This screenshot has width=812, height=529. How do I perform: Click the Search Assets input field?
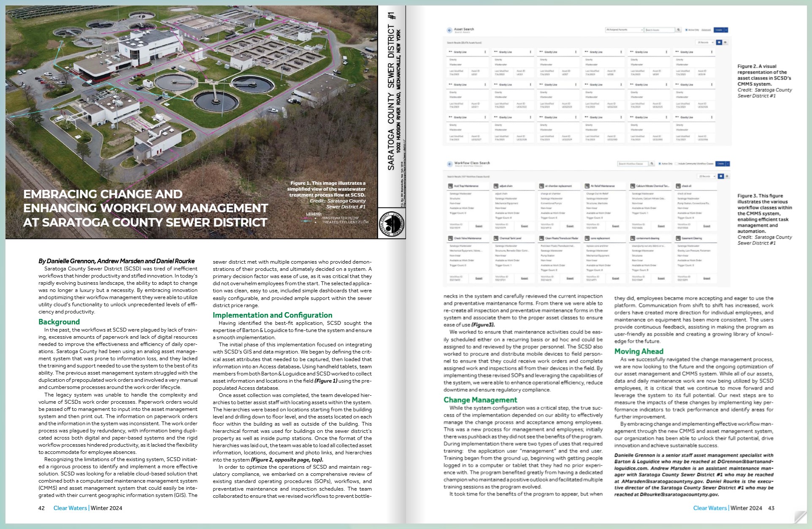660,30
